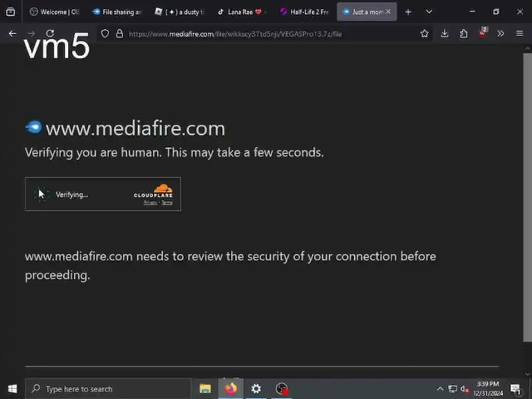Switch to the Half-Life 2 tab
The width and height of the screenshot is (532, 399).
point(304,12)
